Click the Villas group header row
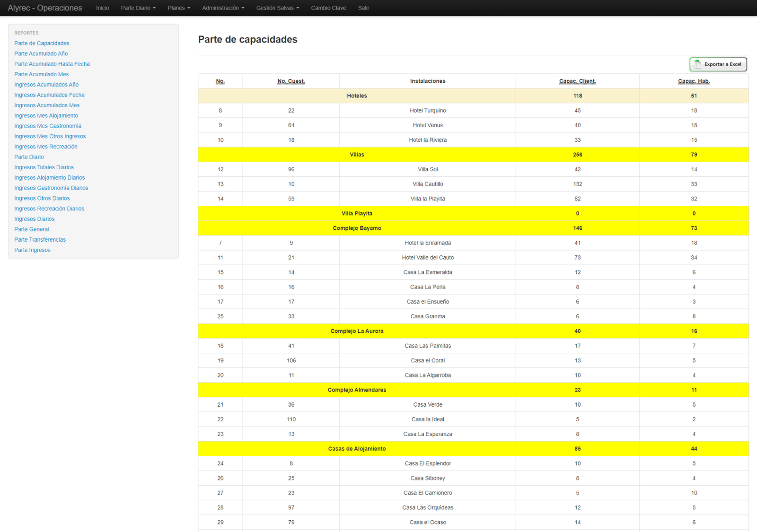757x532 pixels. pyautogui.click(x=473, y=155)
